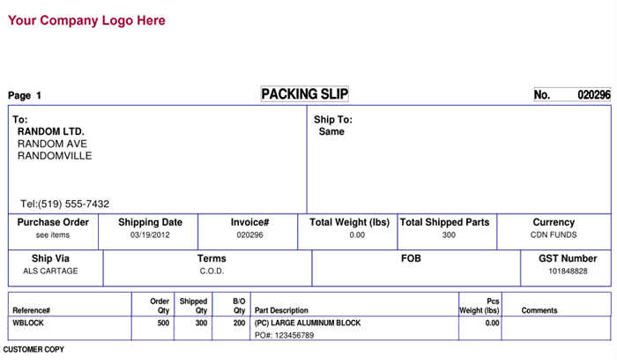Click the B/O Qty value 200
This screenshot has height=364, width=617.
click(239, 323)
